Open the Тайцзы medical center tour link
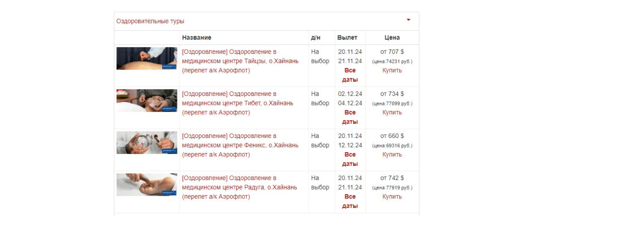644x232 pixels. (240, 61)
